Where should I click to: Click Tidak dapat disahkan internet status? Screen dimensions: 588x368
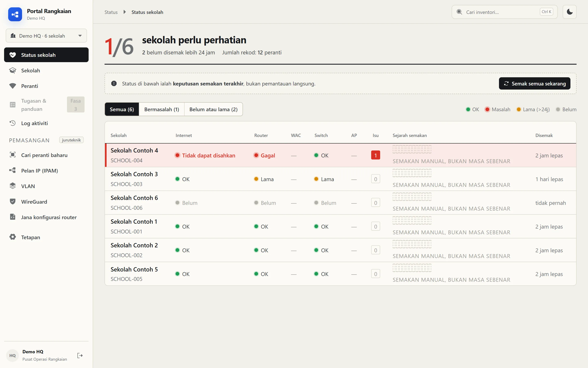[x=205, y=155]
